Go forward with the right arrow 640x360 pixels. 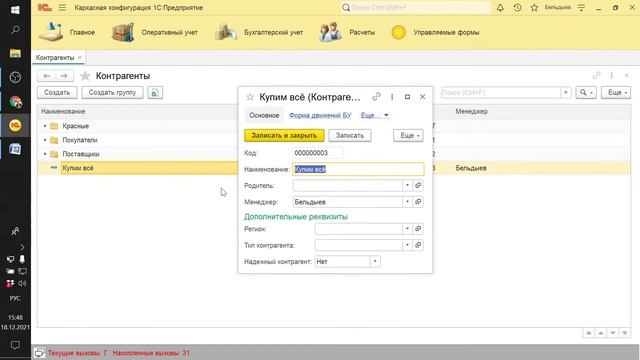tap(64, 76)
